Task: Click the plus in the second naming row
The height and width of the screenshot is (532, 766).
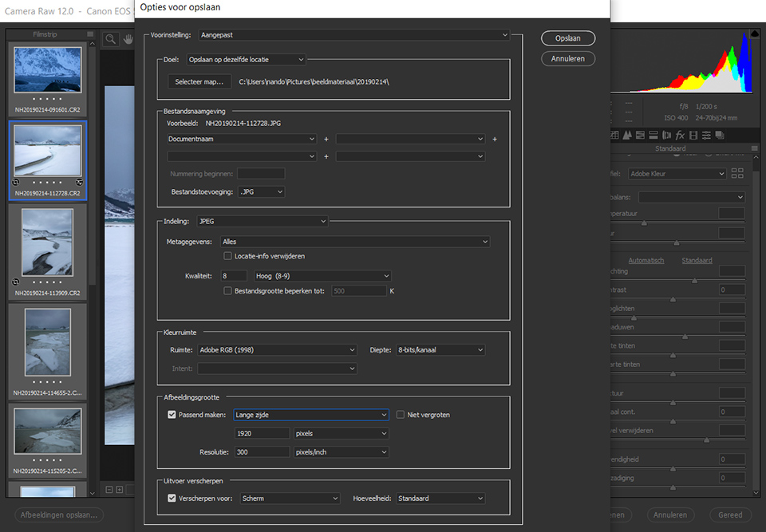Action: (x=326, y=156)
